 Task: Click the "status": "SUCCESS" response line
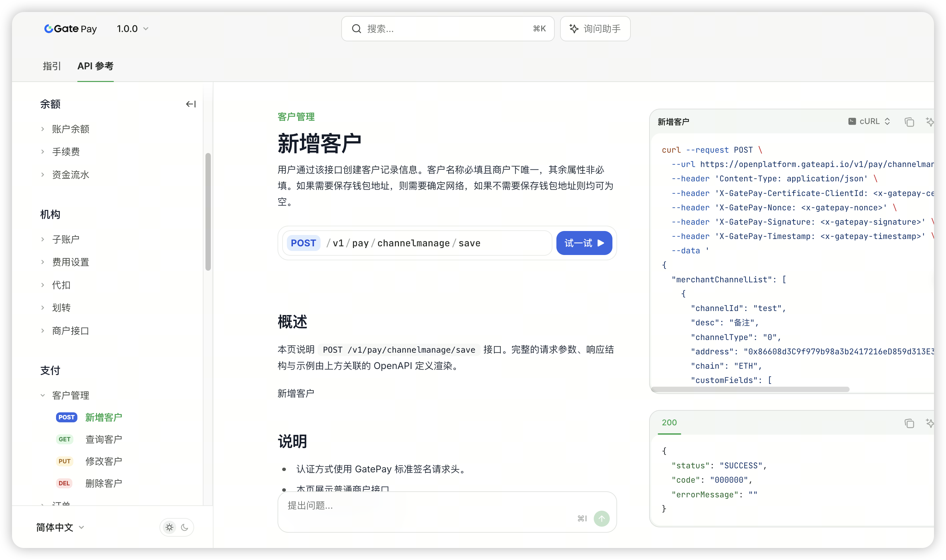[x=719, y=466]
